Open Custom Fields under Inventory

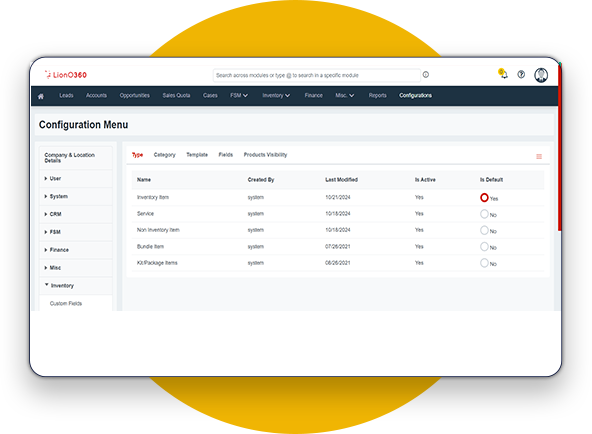66,303
